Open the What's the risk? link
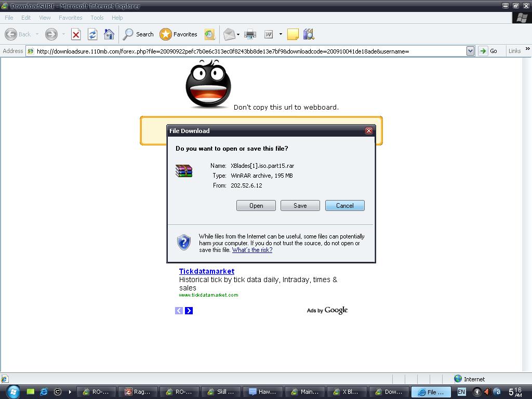The height and width of the screenshot is (399, 532). [252, 250]
